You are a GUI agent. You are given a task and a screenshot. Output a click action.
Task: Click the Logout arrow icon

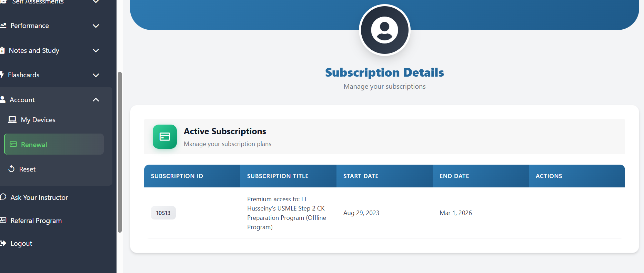pos(3,243)
